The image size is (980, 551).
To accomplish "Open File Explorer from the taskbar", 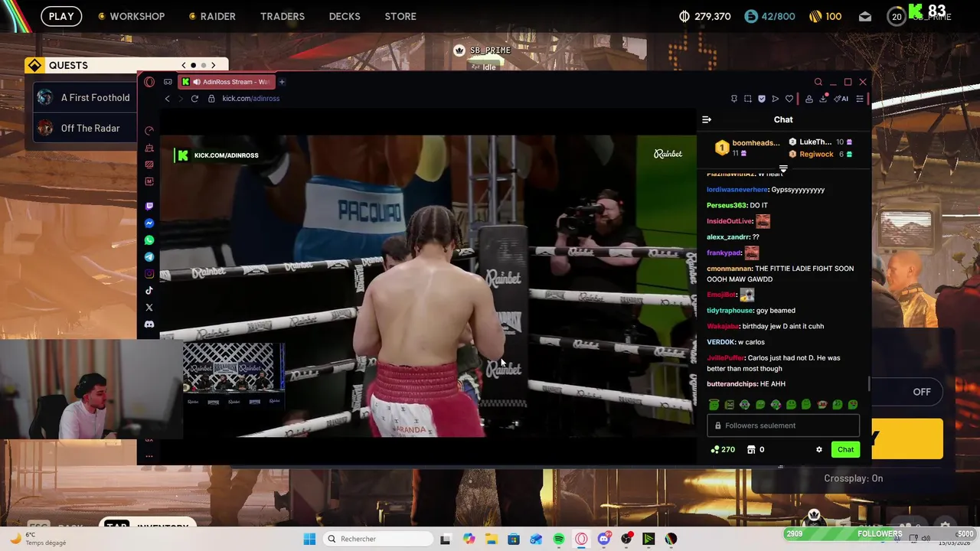I will (491, 539).
